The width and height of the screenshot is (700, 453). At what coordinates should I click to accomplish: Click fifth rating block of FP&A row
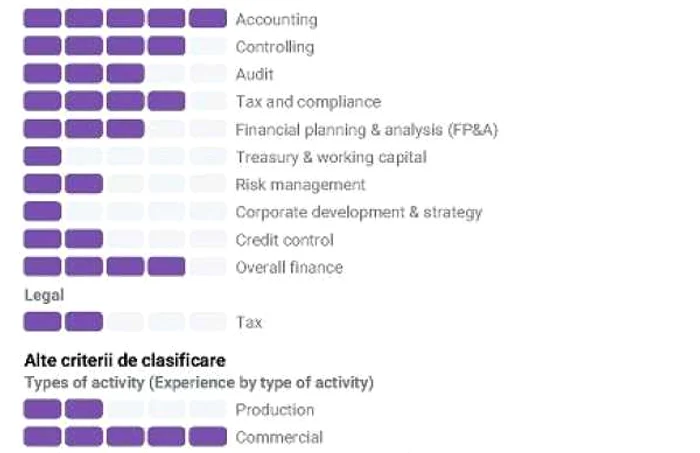coord(208,129)
